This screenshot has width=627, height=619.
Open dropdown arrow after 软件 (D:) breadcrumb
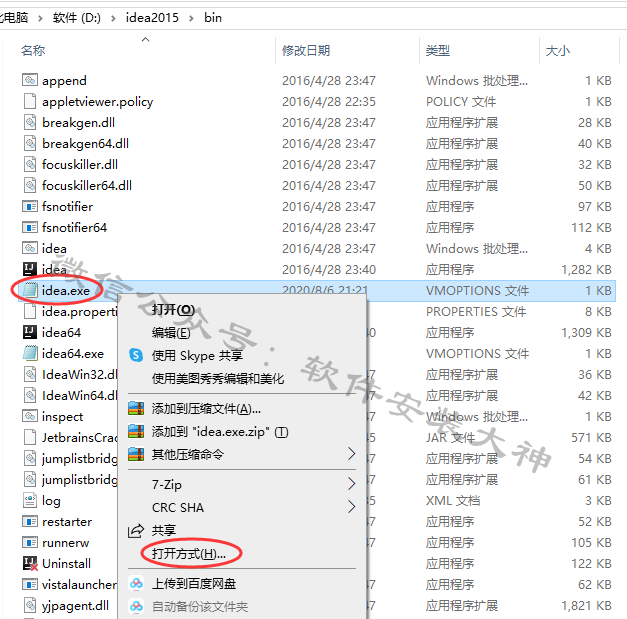pos(114,18)
